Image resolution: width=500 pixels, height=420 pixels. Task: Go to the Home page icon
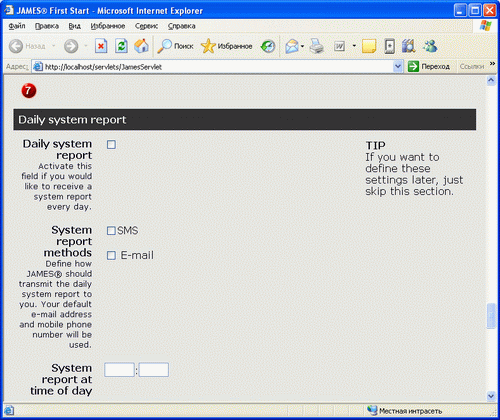click(x=141, y=46)
